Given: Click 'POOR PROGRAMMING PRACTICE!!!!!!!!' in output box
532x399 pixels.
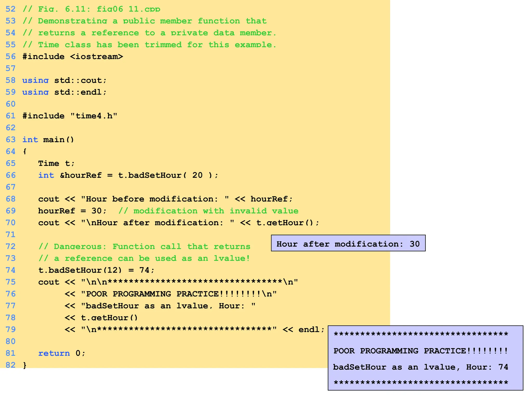Looking at the screenshot, I should [421, 351].
